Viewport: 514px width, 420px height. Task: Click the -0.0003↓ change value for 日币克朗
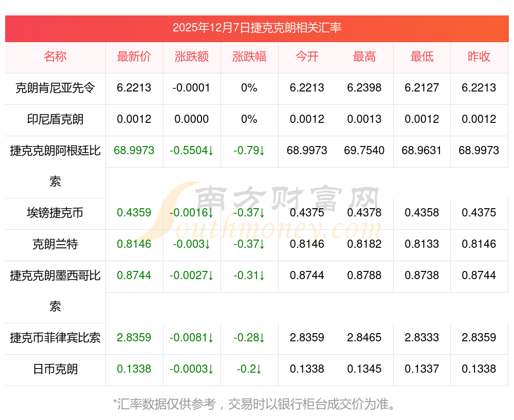pyautogui.click(x=191, y=369)
